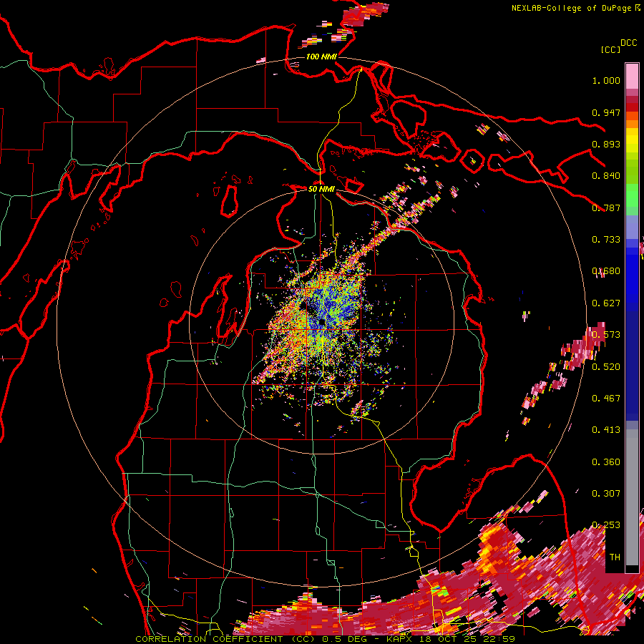This screenshot has height=644, width=644.
Task: Click the 0.520 scale value
Action: pos(606,367)
